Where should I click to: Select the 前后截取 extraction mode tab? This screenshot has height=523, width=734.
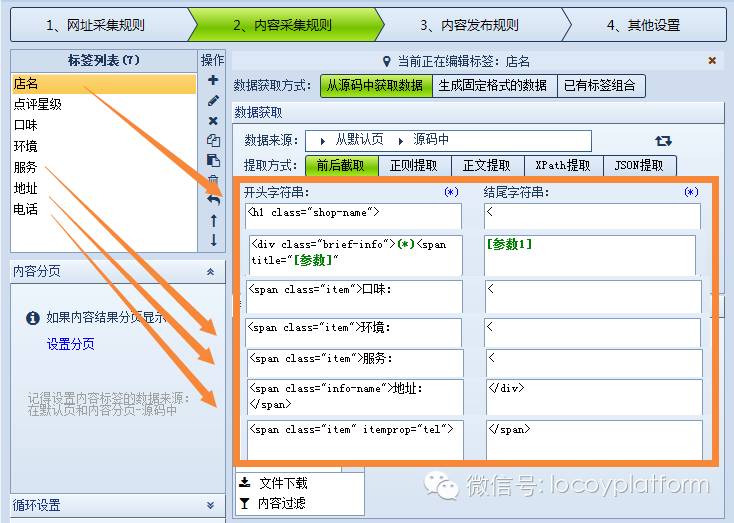(x=341, y=165)
